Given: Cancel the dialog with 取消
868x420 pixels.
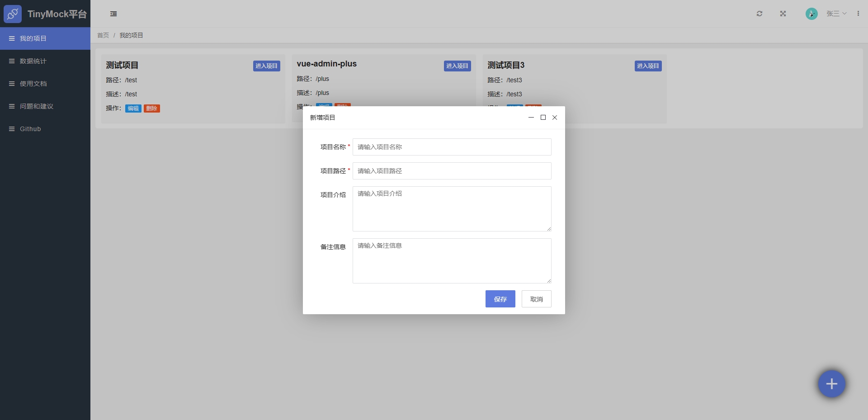Looking at the screenshot, I should click(537, 299).
